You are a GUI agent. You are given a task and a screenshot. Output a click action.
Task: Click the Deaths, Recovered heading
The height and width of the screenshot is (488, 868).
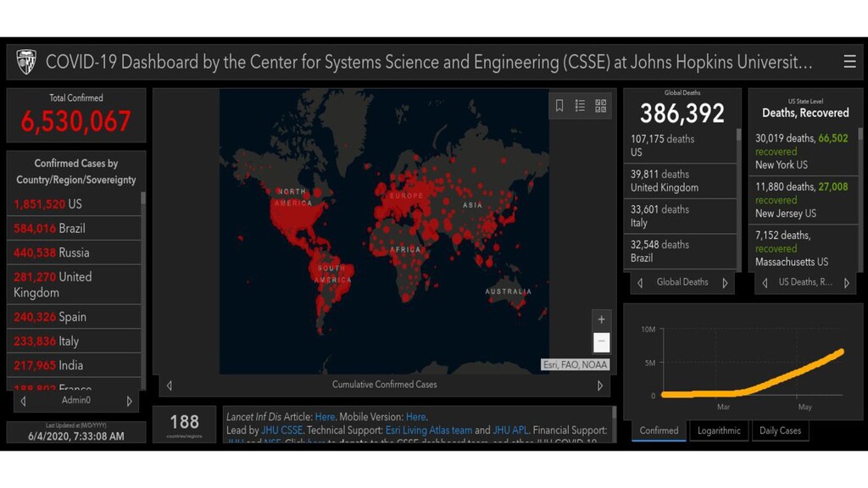point(805,113)
